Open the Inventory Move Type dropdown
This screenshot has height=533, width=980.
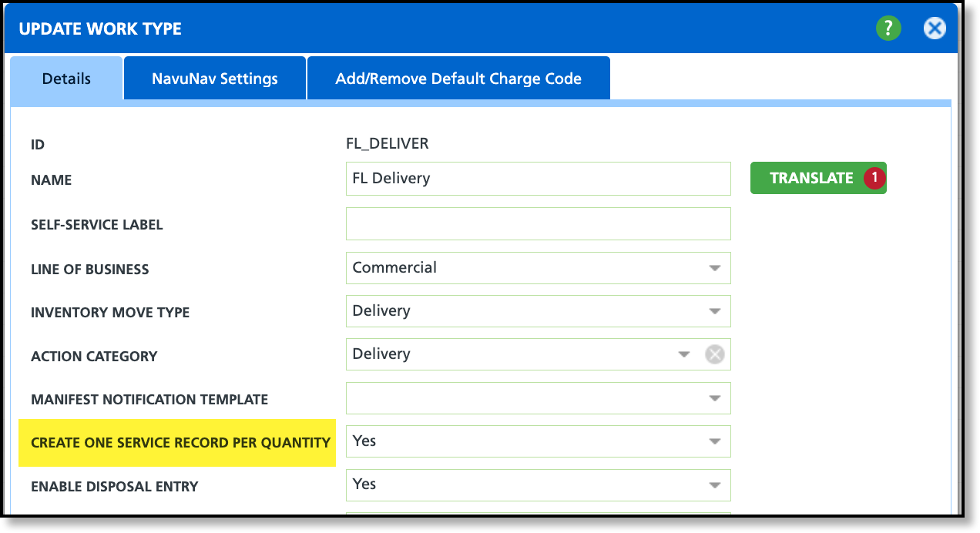point(714,311)
